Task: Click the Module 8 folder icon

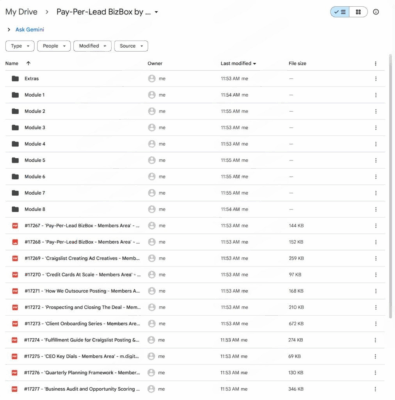Action: [x=15, y=209]
